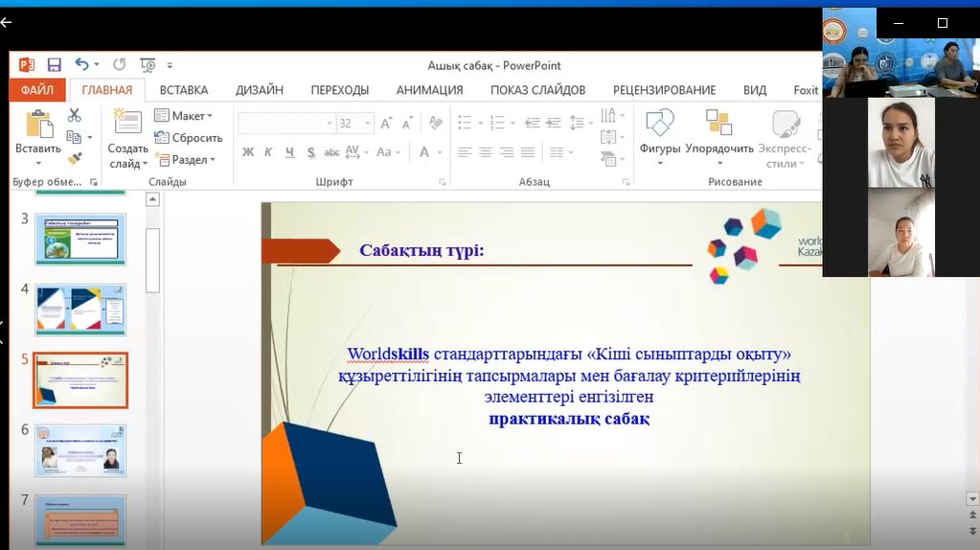The height and width of the screenshot is (550, 980).
Task: Click the Создать слайд new slide icon
Action: (x=127, y=125)
